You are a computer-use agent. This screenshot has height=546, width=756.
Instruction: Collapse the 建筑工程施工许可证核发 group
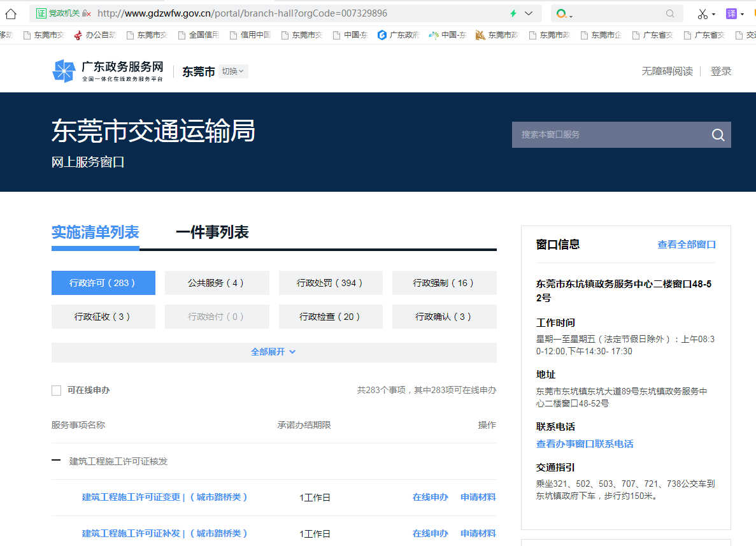click(x=56, y=461)
